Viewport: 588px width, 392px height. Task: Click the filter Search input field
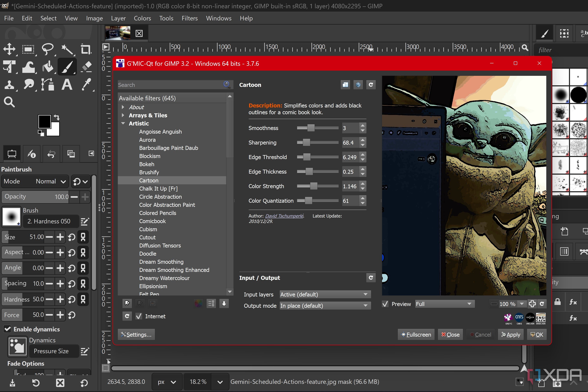170,85
